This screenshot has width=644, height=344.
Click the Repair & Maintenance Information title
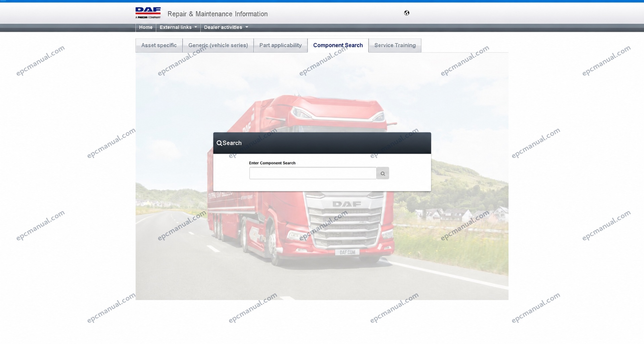(217, 14)
